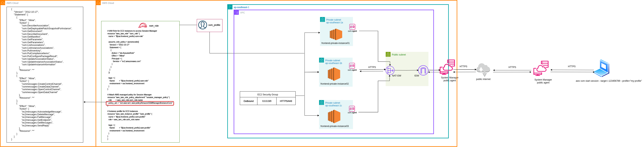Click the "IGW" label text
This screenshot has height=147, width=644.
click(x=417, y=76)
